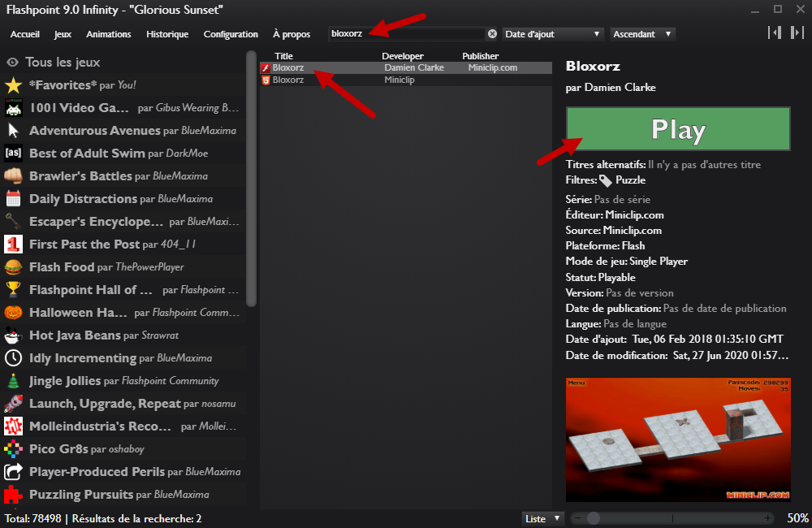Click the HTML5 platform icon beside Bloxorz

coord(266,80)
